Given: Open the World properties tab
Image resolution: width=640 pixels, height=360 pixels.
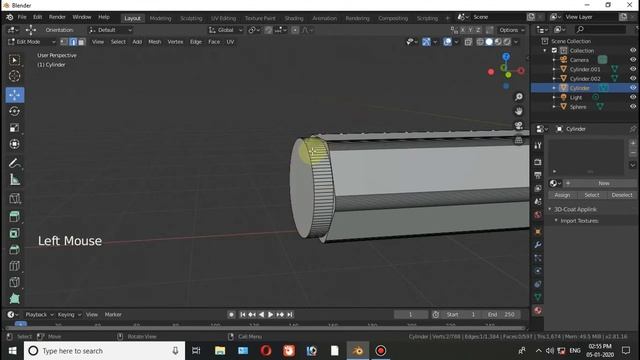Looking at the screenshot, I should tap(538, 215).
